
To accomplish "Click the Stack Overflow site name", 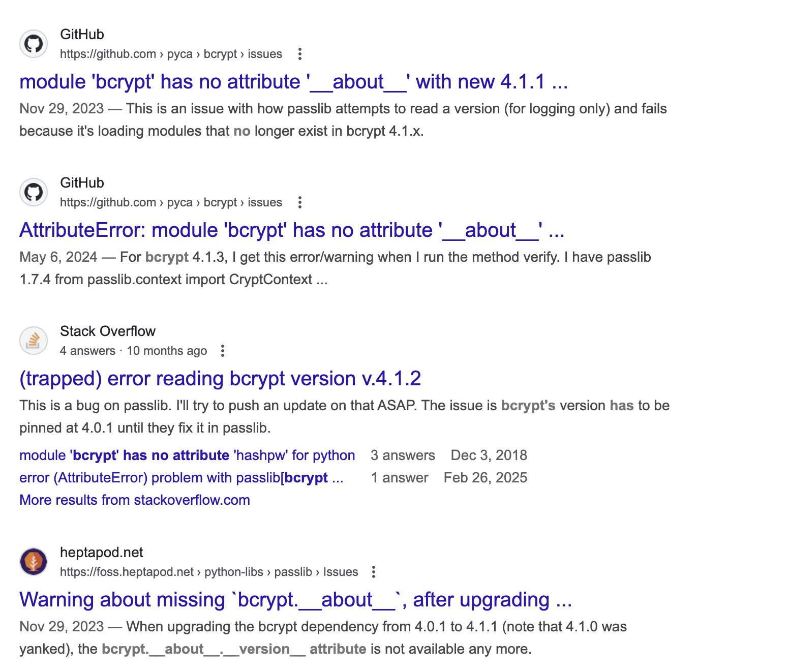I will [x=108, y=331].
